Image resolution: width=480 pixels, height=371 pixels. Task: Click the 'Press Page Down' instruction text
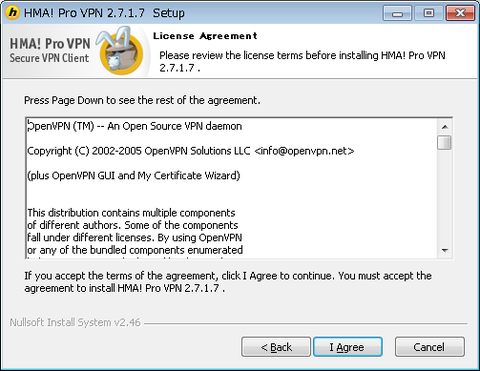142,100
